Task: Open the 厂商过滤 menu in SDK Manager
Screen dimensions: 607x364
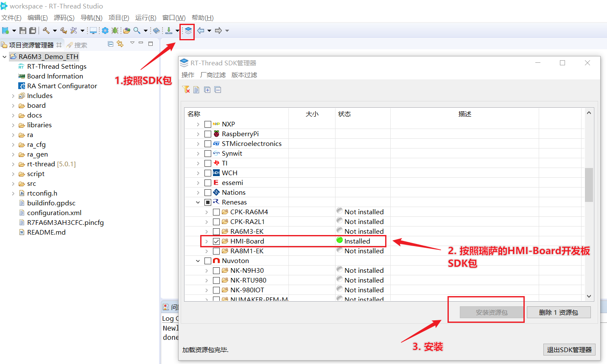Action: point(213,75)
